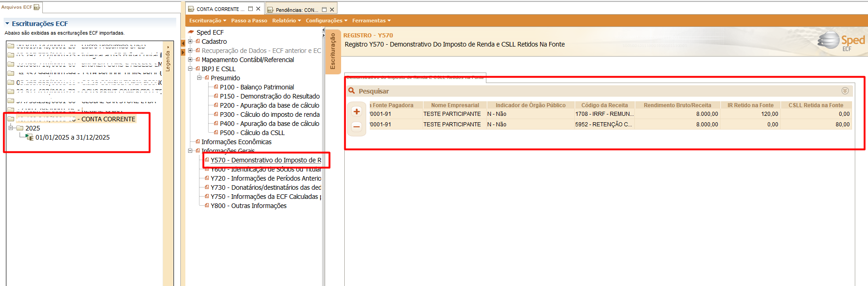Open Y720 - Informações de Períodos Anteriores
Image resolution: width=868 pixels, height=286 pixels.
click(x=266, y=178)
